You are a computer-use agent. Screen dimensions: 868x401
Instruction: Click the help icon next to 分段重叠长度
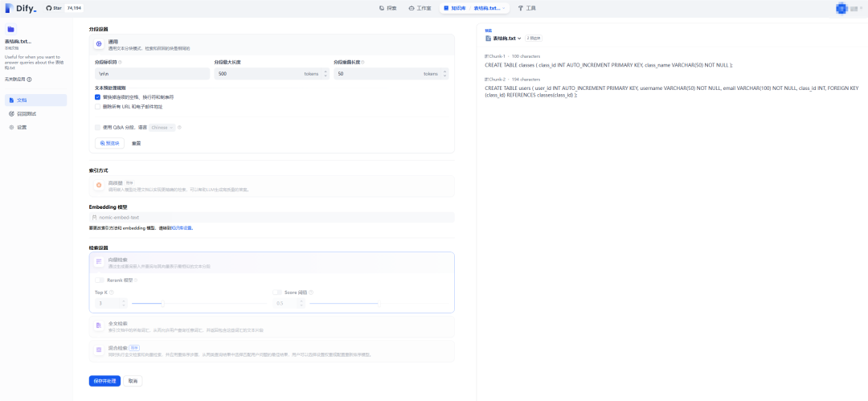(362, 62)
